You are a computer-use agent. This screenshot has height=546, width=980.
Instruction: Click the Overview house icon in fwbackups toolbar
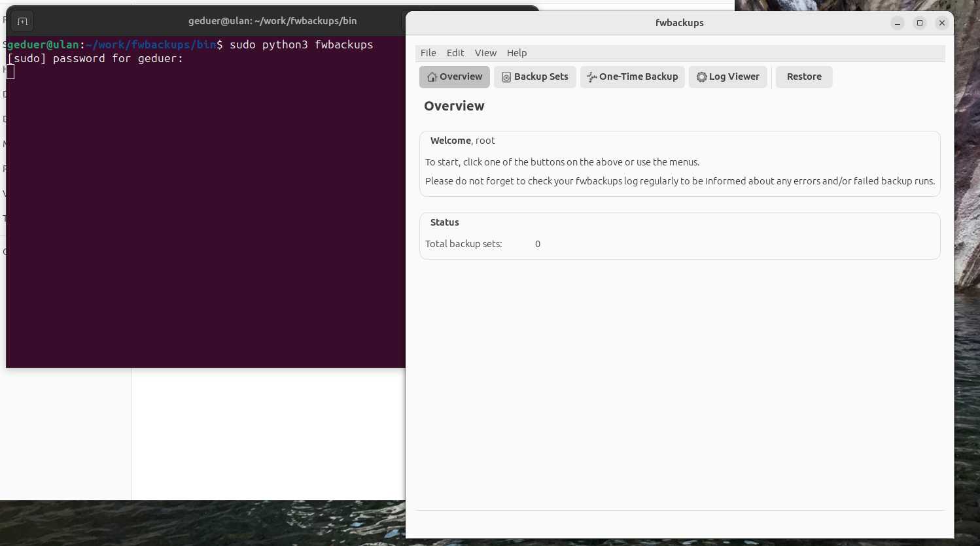click(x=432, y=77)
